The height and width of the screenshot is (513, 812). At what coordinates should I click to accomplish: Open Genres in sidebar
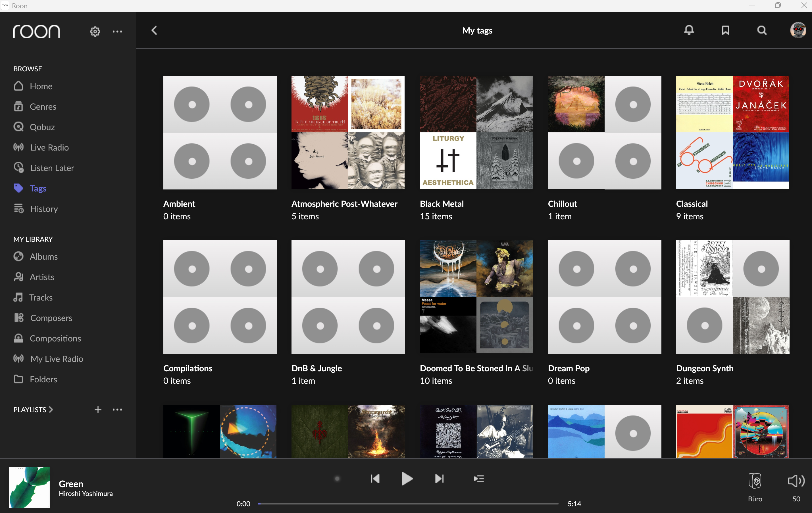point(35,107)
